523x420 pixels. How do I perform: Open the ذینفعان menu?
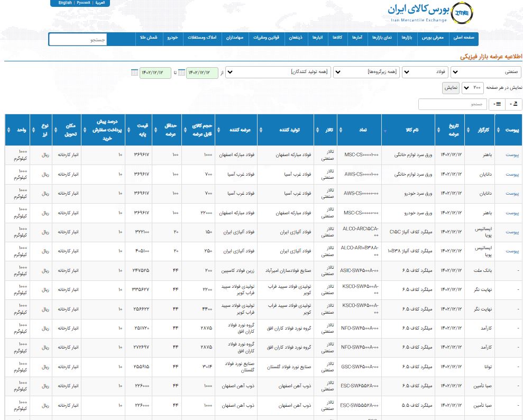296,38
